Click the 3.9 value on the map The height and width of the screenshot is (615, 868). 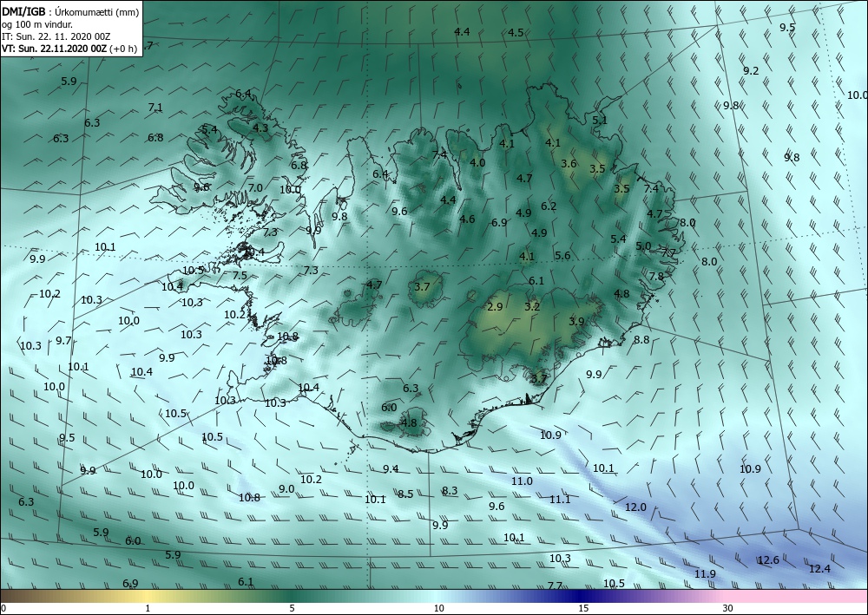coord(576,321)
